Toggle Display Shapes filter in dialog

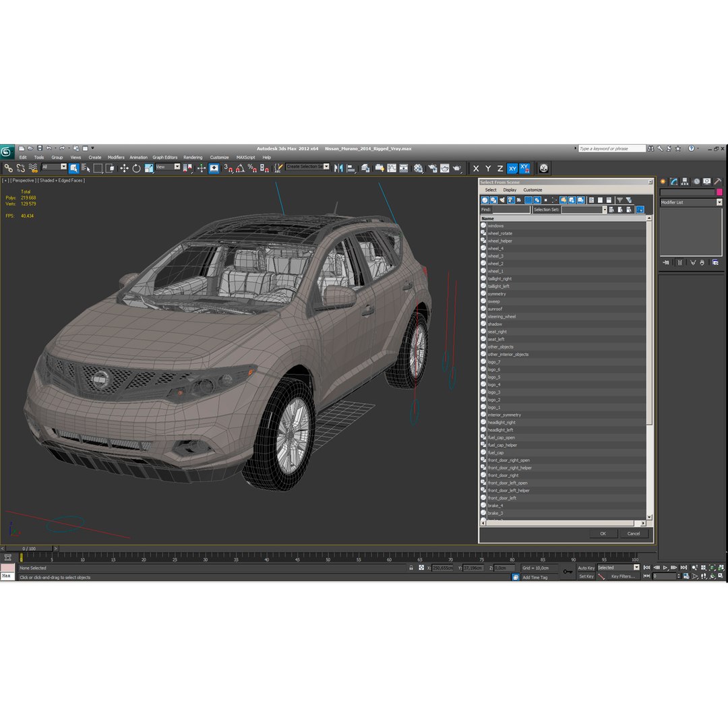pyautogui.click(x=493, y=200)
